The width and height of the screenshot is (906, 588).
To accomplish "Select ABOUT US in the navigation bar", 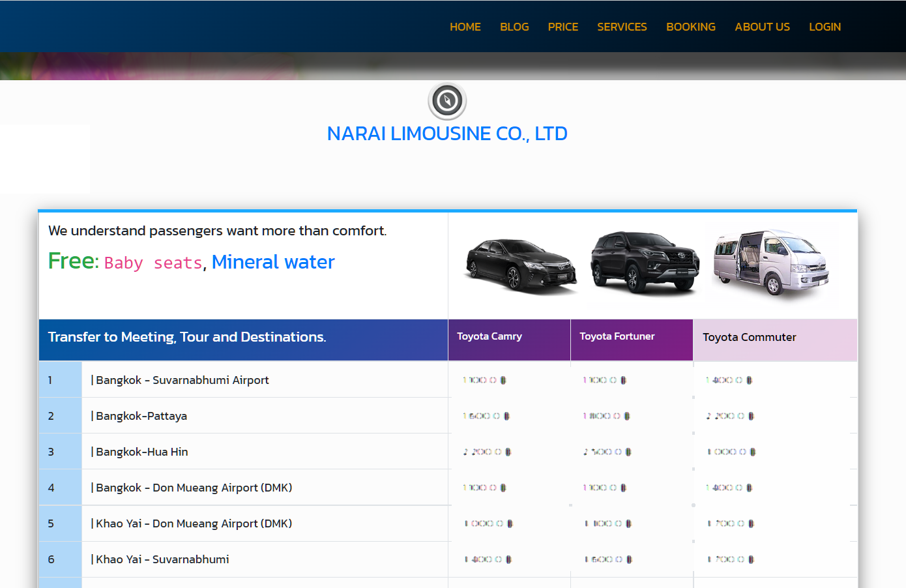I will click(762, 27).
